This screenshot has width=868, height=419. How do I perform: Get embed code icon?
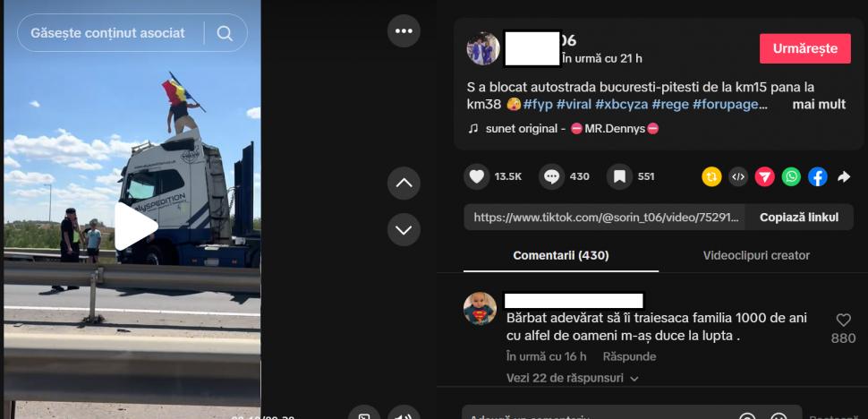(738, 176)
